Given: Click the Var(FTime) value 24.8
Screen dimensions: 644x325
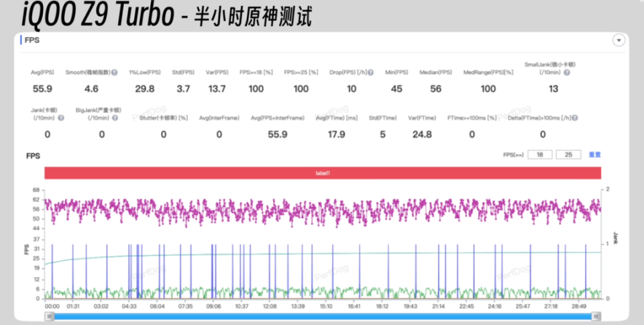Looking at the screenshot, I should point(422,134).
